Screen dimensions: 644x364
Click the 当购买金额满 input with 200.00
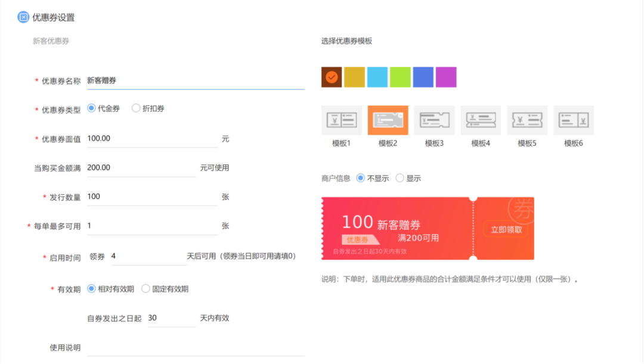pos(141,168)
